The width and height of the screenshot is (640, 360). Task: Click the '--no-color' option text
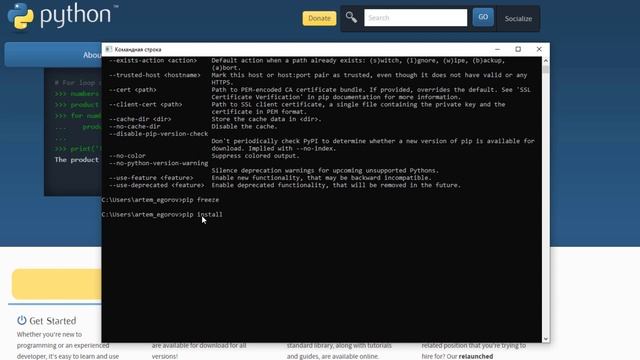tap(127, 156)
